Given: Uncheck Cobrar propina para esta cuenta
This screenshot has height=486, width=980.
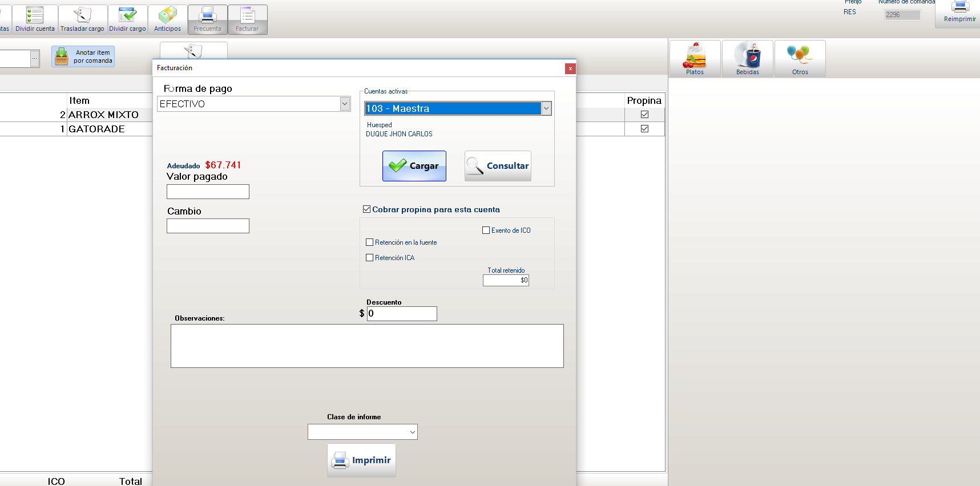Looking at the screenshot, I should click(x=367, y=209).
